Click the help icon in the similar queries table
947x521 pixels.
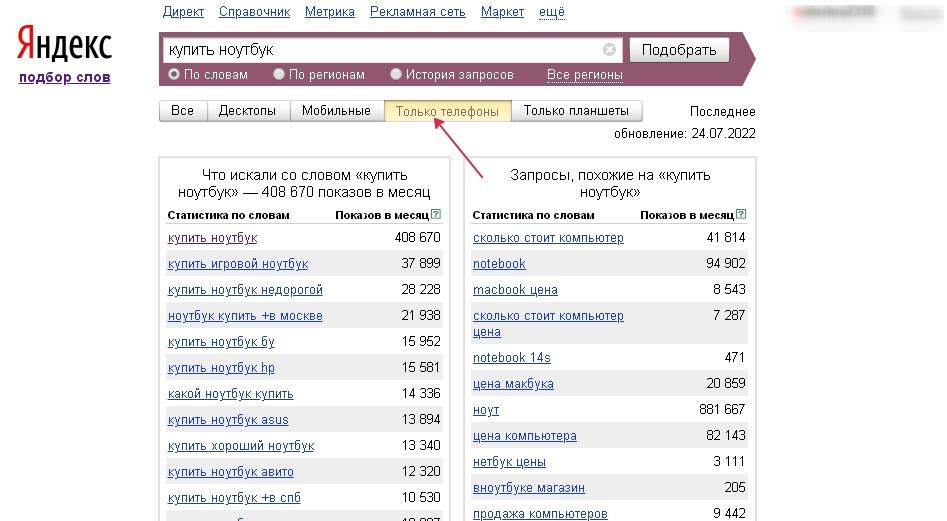[x=741, y=215]
